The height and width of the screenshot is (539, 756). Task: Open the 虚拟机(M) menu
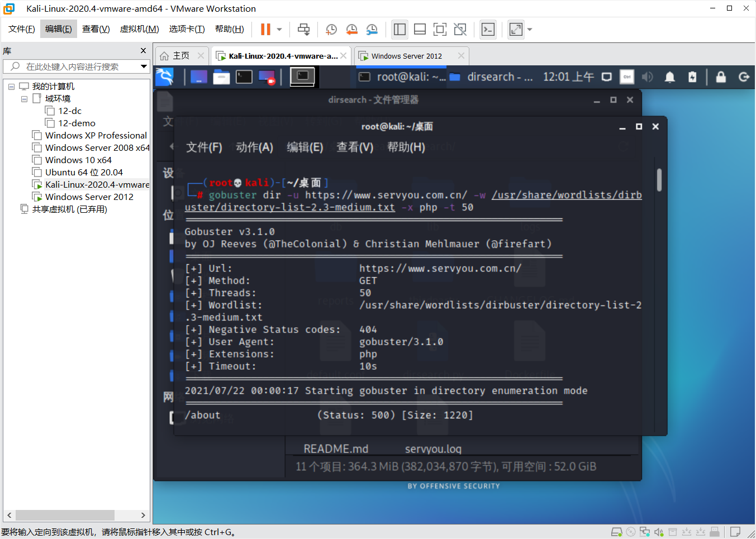pos(139,29)
